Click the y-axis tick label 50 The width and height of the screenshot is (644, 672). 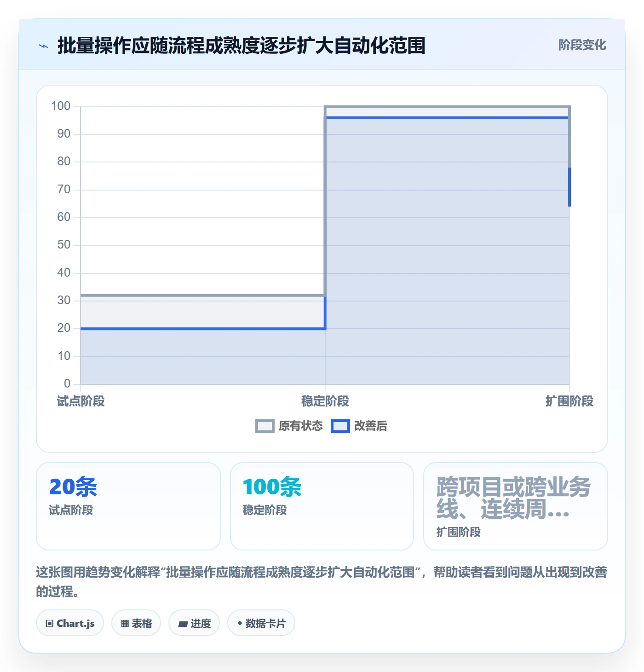(64, 245)
